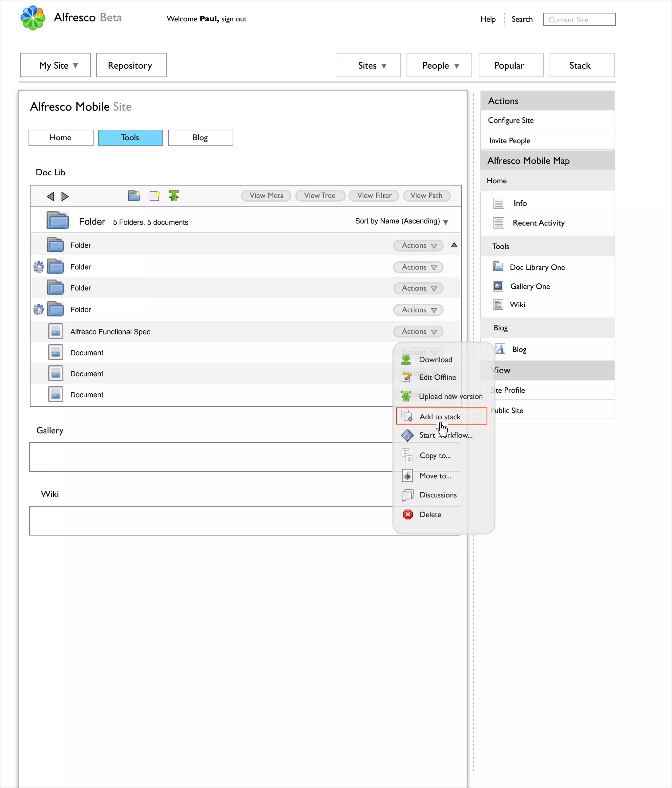Open Actions dropdown for Alfresco Functional Spec
This screenshot has width=672, height=788.
pyautogui.click(x=418, y=332)
